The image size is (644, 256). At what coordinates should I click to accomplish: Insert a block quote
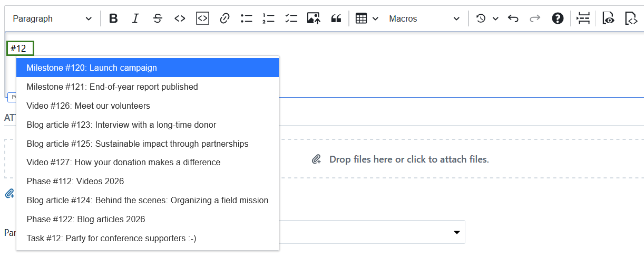(x=336, y=18)
